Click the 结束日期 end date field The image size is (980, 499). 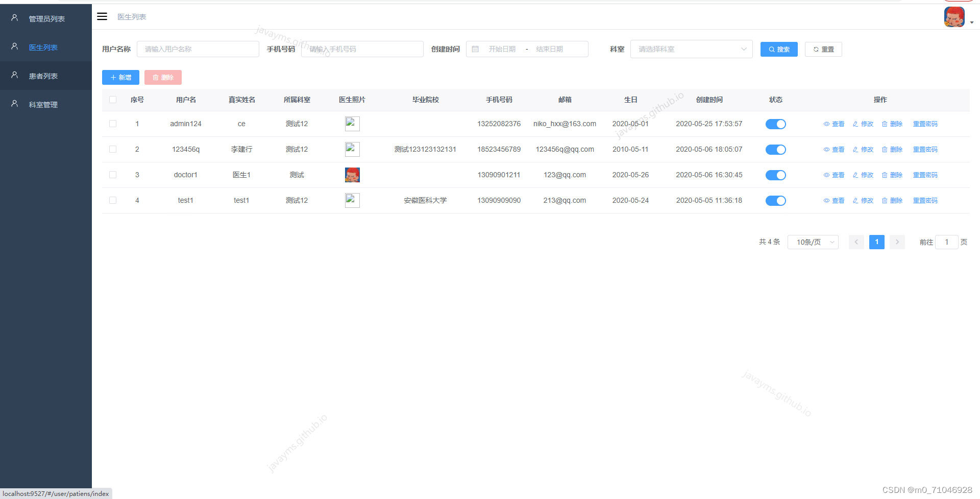click(x=550, y=49)
